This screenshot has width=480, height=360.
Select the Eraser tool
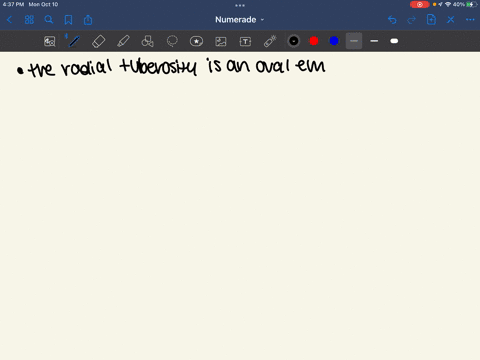tap(98, 41)
